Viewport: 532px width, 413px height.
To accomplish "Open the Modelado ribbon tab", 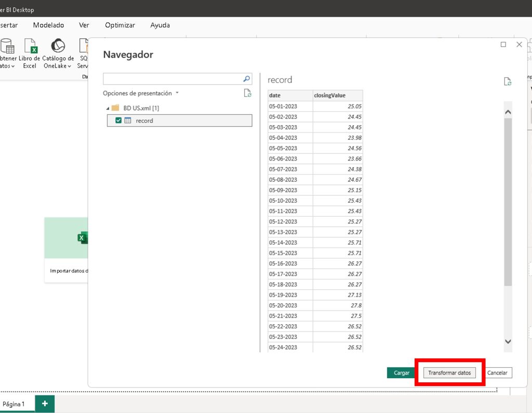I will pyautogui.click(x=48, y=25).
